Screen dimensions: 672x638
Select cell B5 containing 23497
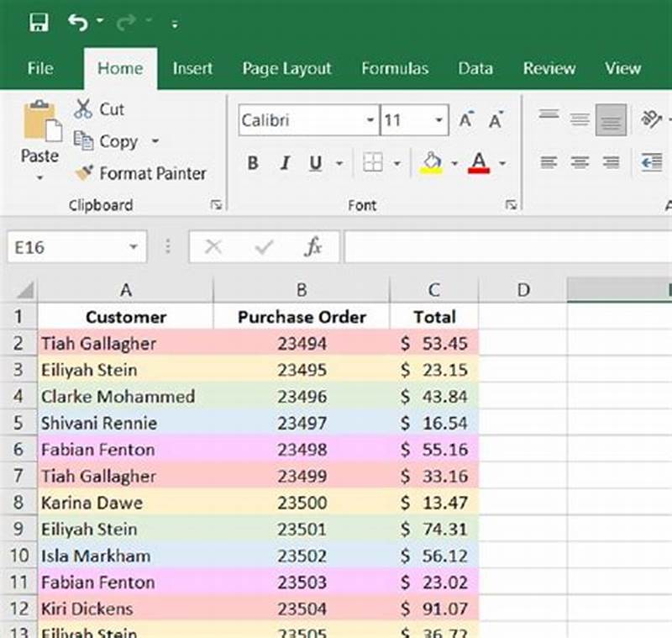click(302, 423)
